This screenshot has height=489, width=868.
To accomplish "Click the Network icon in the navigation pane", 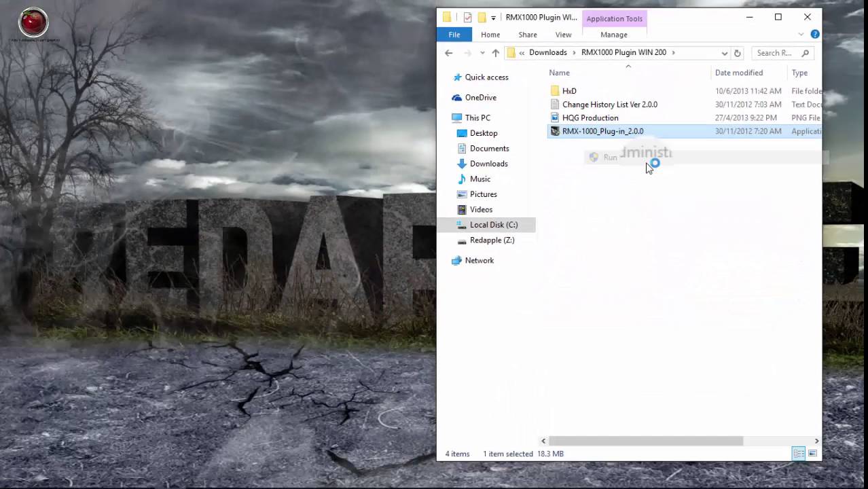I will point(457,261).
